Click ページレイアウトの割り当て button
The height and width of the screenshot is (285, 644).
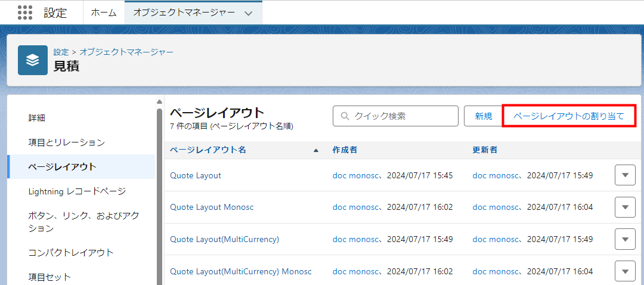[x=569, y=116]
